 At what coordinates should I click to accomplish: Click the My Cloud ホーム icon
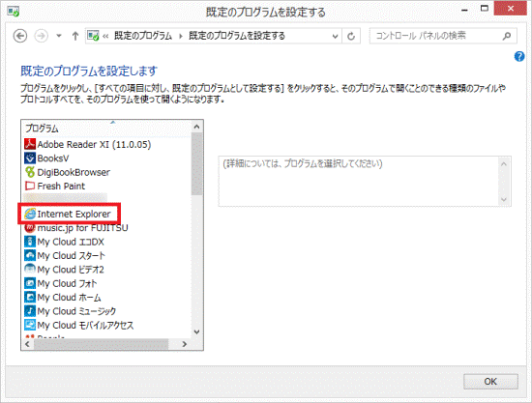(x=30, y=297)
